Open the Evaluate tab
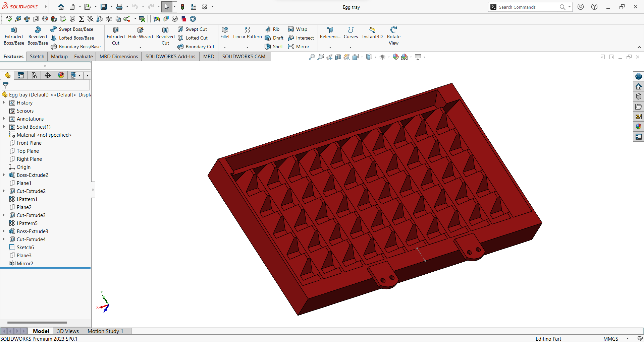This screenshot has height=342, width=644. pos(83,56)
